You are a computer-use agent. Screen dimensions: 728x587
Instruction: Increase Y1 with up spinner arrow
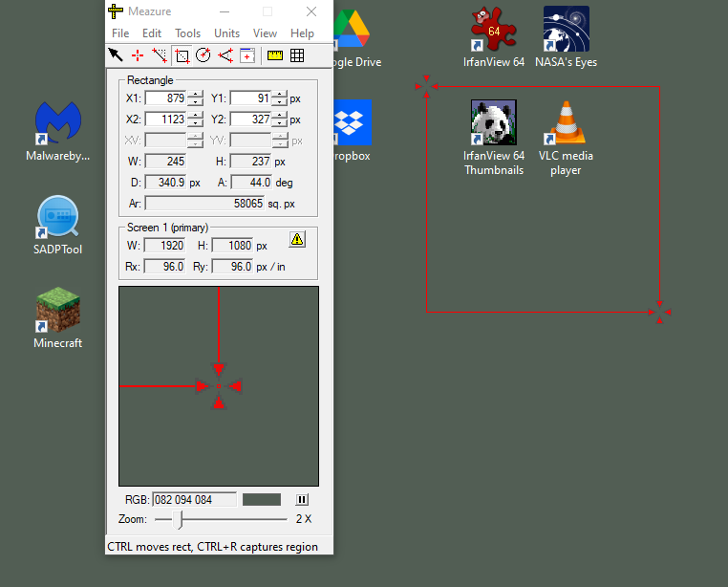(x=280, y=95)
